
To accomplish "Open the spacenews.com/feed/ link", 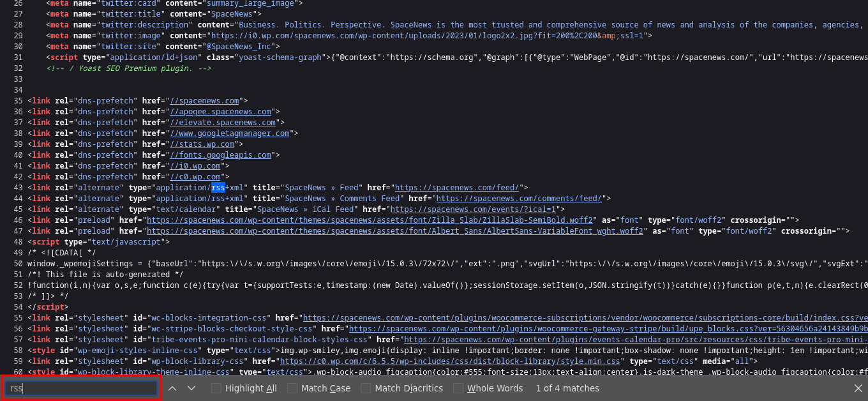I will click(x=459, y=188).
